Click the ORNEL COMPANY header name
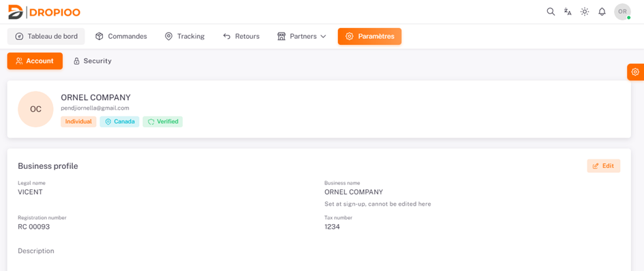Screen dimensions: 644x271 95,97
